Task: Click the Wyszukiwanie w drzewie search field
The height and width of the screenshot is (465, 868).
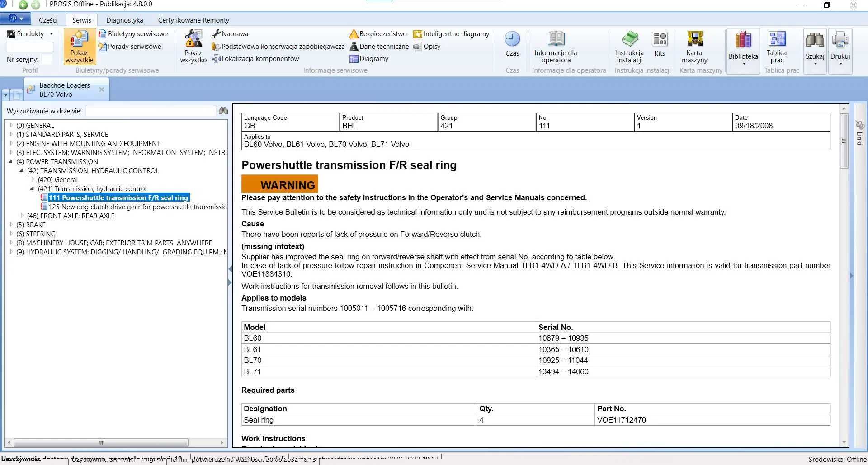Action: pyautogui.click(x=151, y=111)
